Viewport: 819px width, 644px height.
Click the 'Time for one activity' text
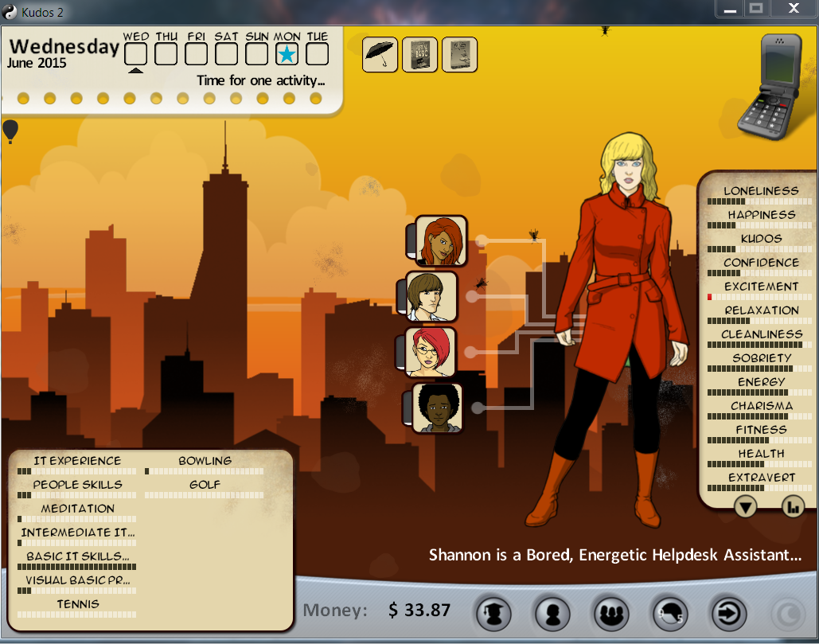260,81
